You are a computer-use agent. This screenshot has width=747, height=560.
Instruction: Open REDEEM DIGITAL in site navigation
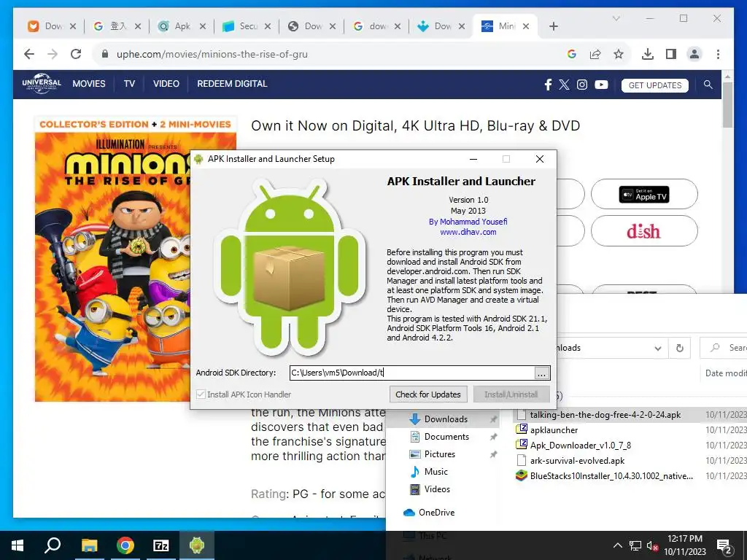click(232, 84)
